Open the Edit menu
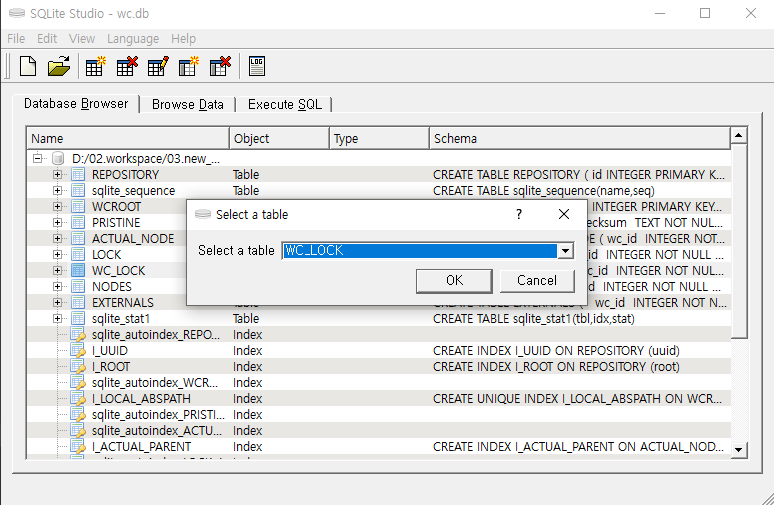 (x=47, y=39)
